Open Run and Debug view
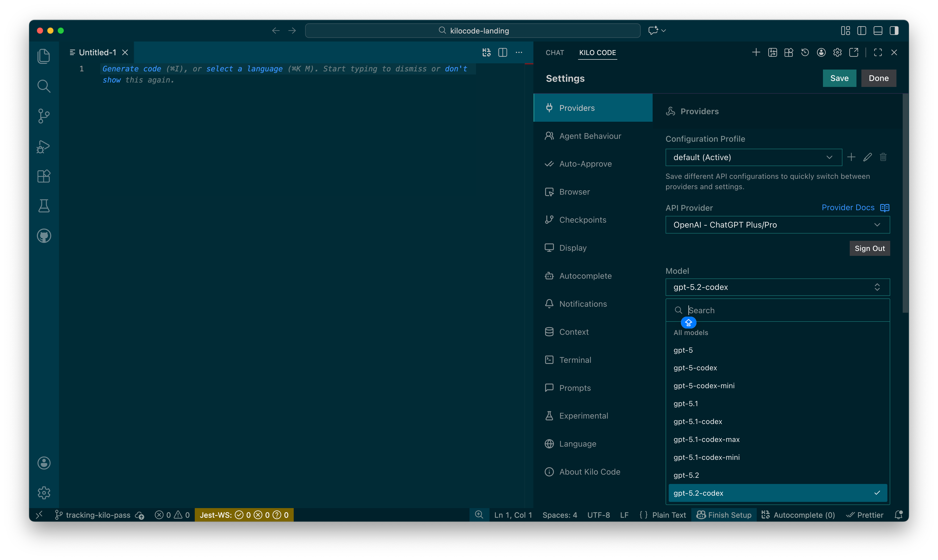Viewport: 938px width, 560px height. [44, 146]
